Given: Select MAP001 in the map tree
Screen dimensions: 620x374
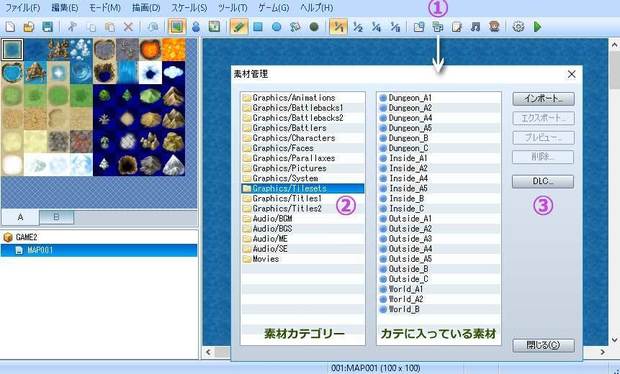Looking at the screenshot, I should click(x=99, y=250).
